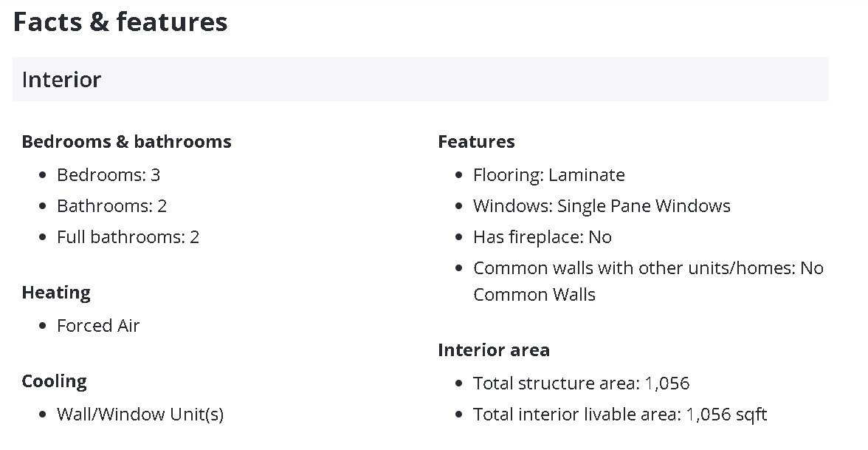This screenshot has width=868, height=450.
Task: Click the 'Full bathrooms: 2' entry
Action: tap(128, 237)
